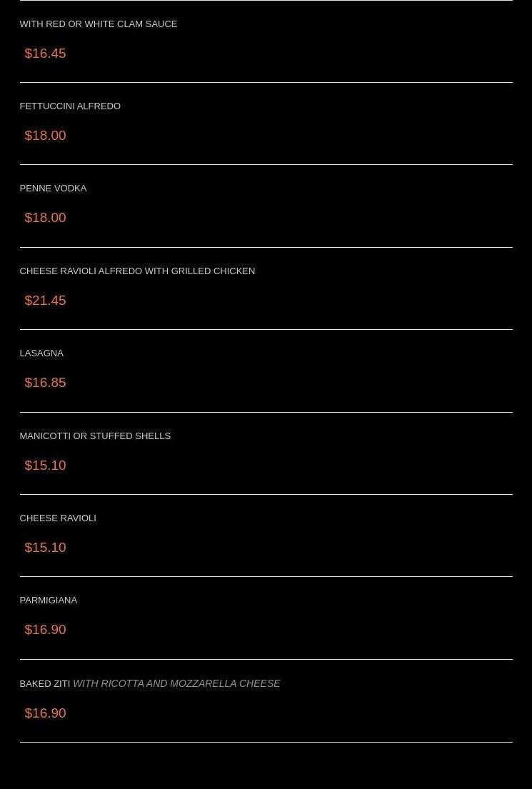This screenshot has height=789, width=532.
Task: Click the $16.45 clam sauce price
Action: coord(45,54)
